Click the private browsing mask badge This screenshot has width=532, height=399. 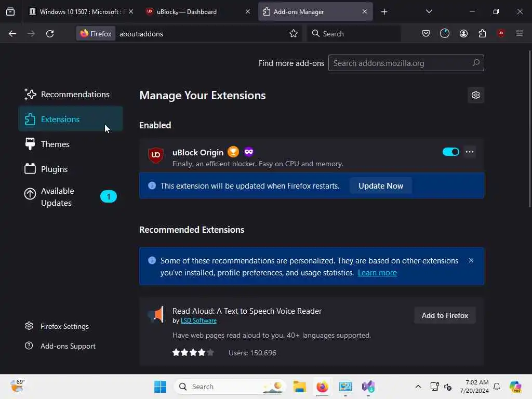coord(249,152)
